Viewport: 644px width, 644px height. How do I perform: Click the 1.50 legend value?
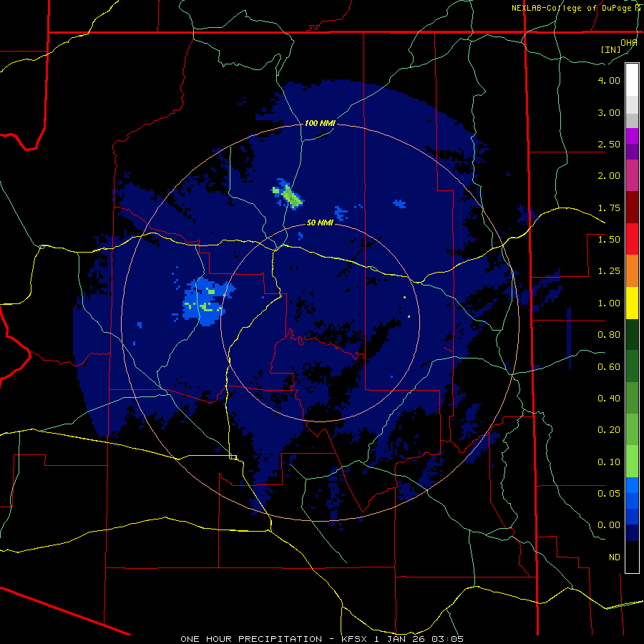(609, 240)
